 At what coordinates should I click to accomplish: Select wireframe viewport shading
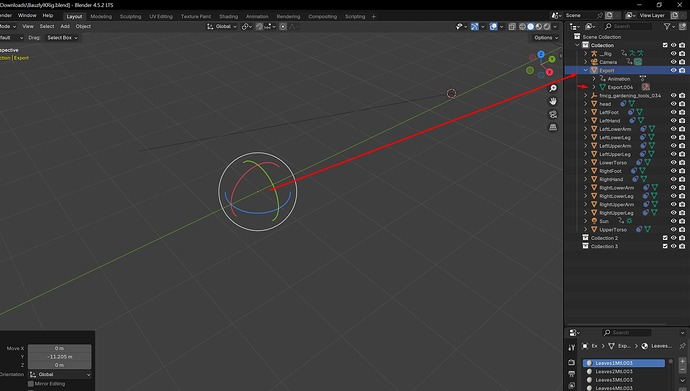pyautogui.click(x=522, y=27)
